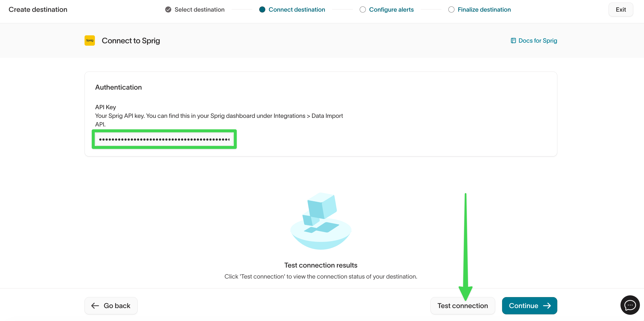
Task: Open the Docs for Sprig link
Action: (534, 41)
